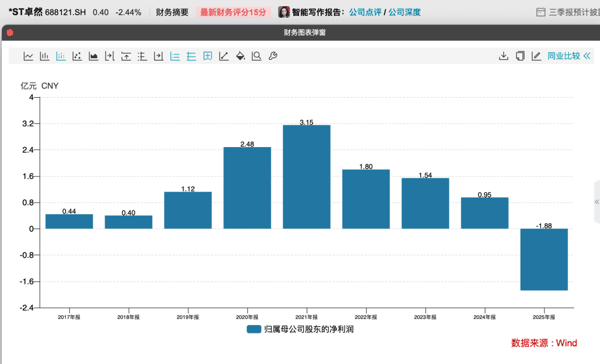Select the 2021年报 bar labeled 3.15
Screen dimensions: 600x364
(x=307, y=177)
